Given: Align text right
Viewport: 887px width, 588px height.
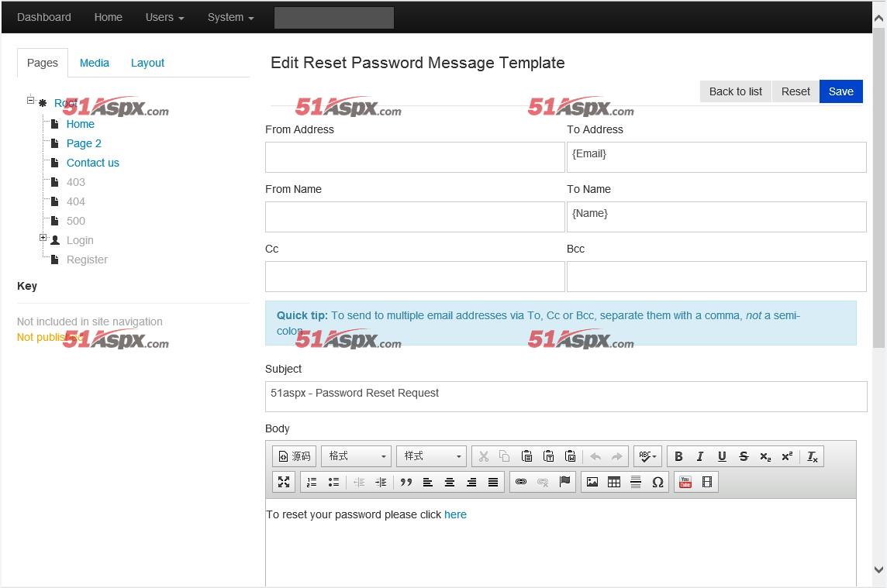Looking at the screenshot, I should click(x=471, y=483).
